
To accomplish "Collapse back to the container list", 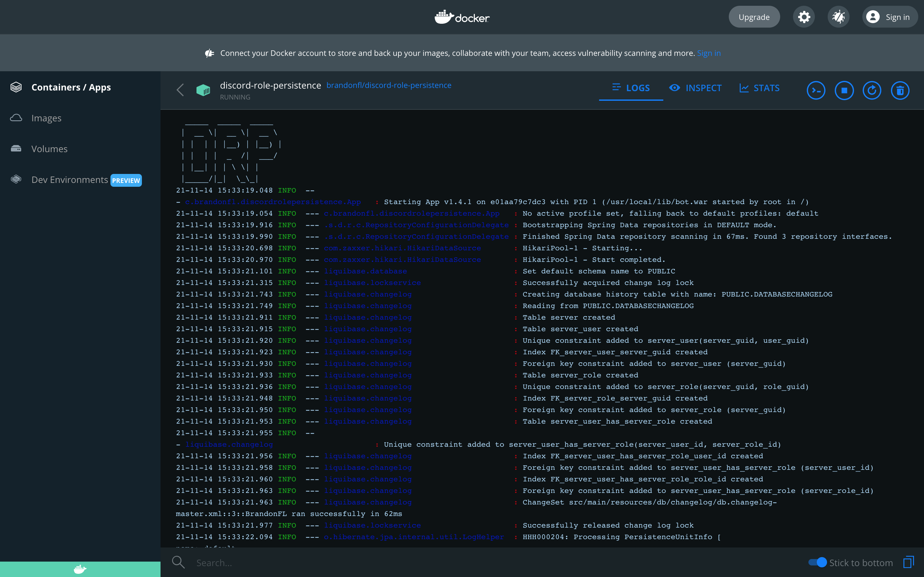I will (x=180, y=90).
